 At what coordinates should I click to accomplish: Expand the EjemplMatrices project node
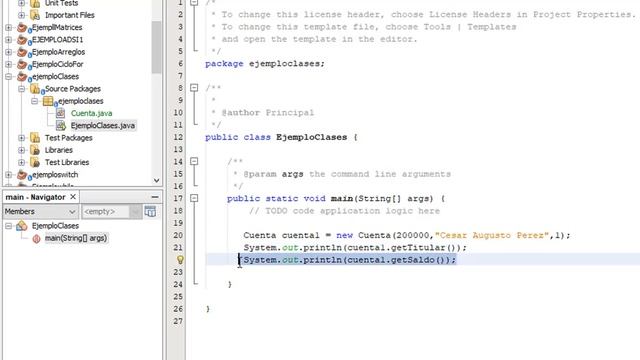(9, 28)
